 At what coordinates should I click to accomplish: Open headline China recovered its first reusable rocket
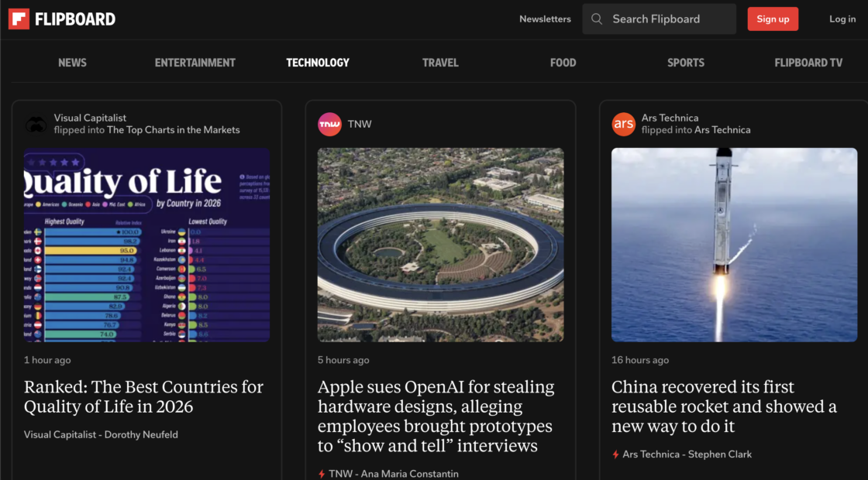(724, 406)
